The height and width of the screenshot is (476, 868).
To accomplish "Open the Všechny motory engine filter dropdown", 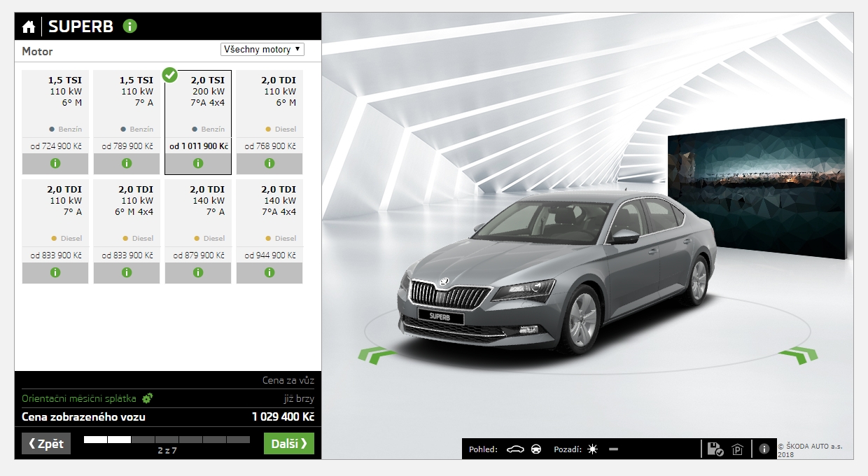I will 262,50.
